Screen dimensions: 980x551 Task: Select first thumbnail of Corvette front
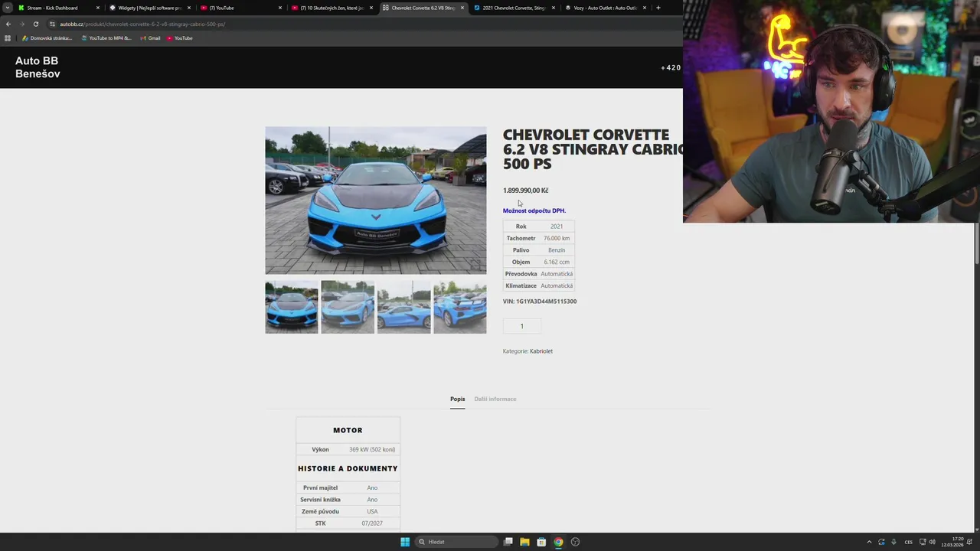click(x=292, y=307)
